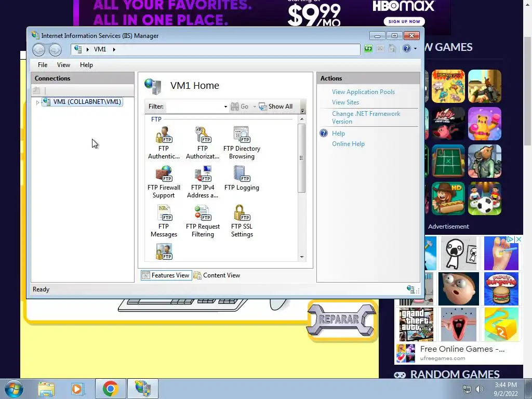The height and width of the screenshot is (399, 532).
Task: Click View Application Pools link
Action: coord(363,92)
